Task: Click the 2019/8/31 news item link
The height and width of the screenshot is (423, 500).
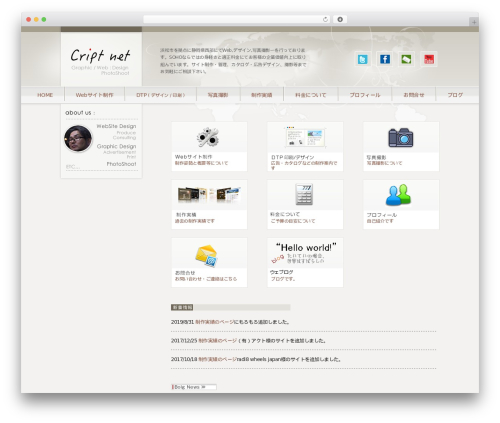Action: point(215,322)
